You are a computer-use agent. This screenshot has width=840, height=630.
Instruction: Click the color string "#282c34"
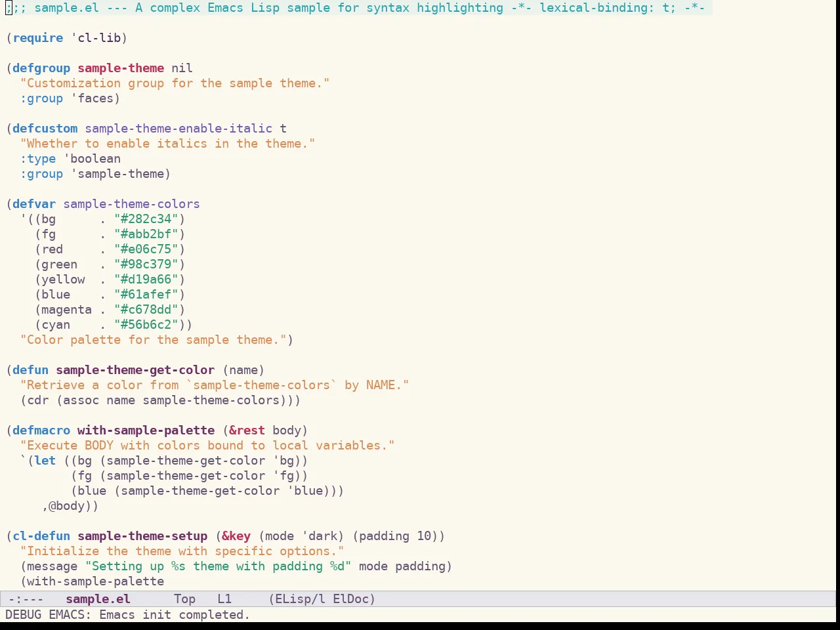click(x=146, y=219)
